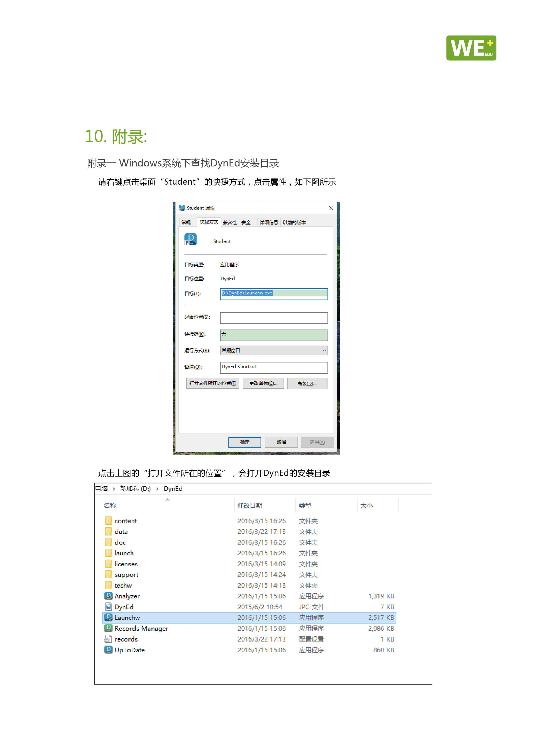Screen dimensions: 539x756
Task: Click the DynEd JPG file icon
Action: point(108,607)
